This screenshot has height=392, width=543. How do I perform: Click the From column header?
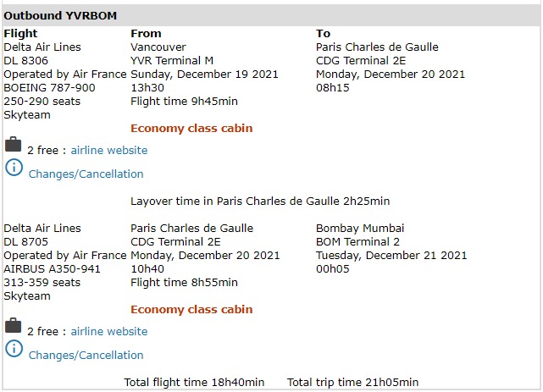click(146, 34)
